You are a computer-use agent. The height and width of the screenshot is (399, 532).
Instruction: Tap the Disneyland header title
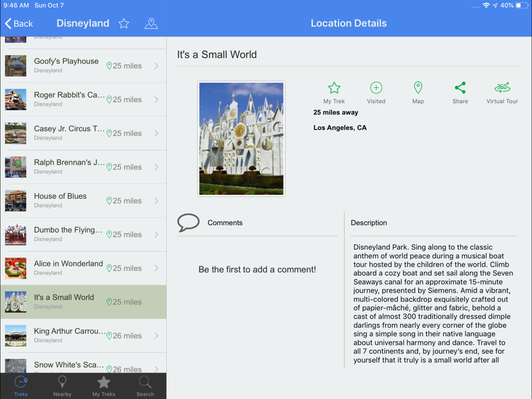pos(83,23)
